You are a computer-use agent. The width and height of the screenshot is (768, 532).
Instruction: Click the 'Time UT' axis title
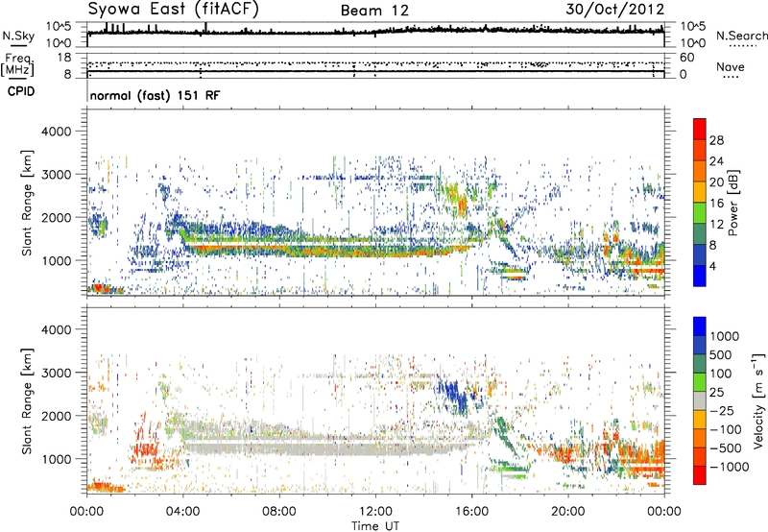[375, 526]
